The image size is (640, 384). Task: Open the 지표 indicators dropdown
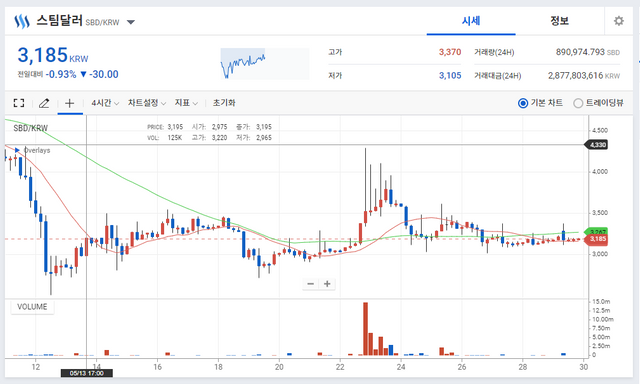186,103
